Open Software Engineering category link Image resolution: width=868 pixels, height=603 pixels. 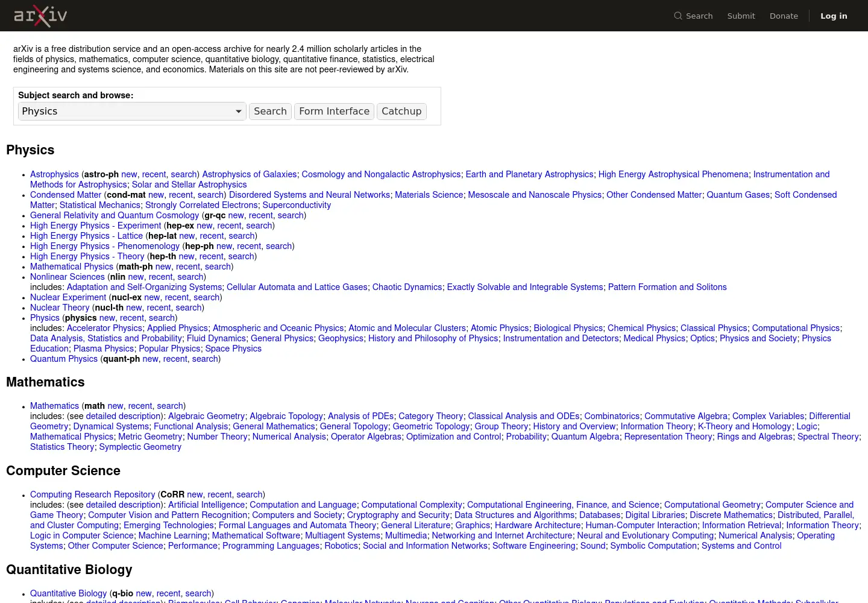pos(533,546)
